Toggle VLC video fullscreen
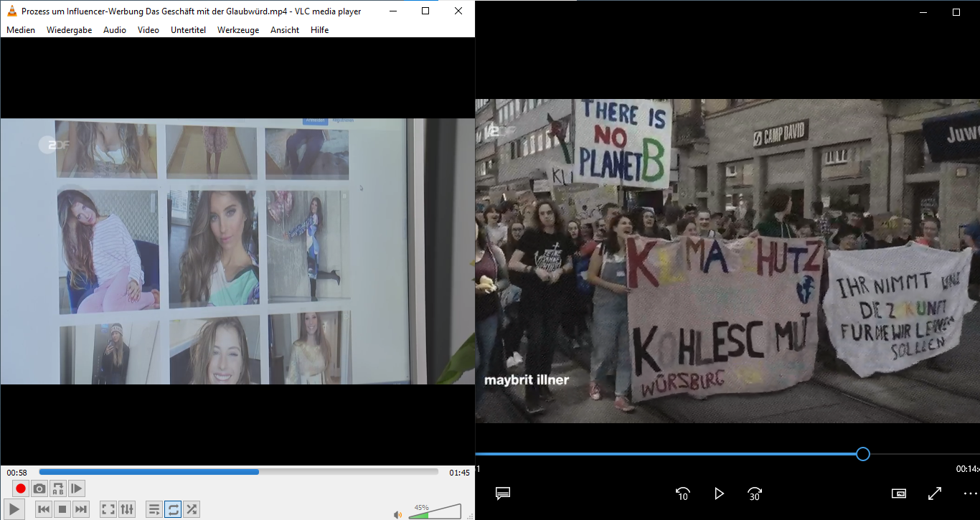Viewport: 980px width, 520px height. pos(108,509)
